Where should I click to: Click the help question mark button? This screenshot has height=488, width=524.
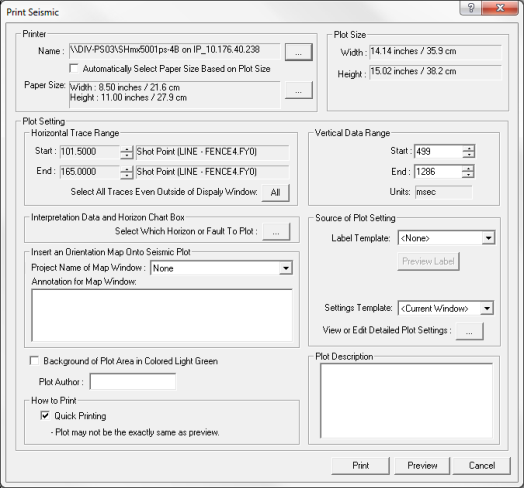[471, 8]
